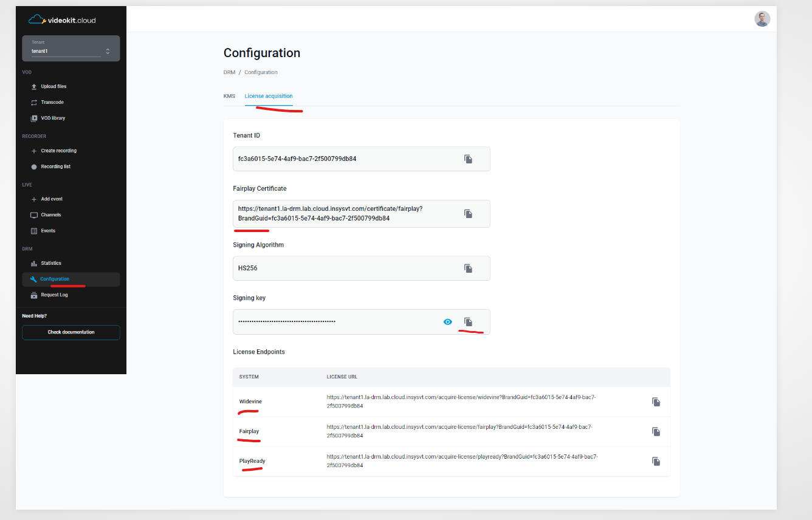Image resolution: width=812 pixels, height=520 pixels.
Task: Copy the Tenant ID value
Action: point(468,159)
